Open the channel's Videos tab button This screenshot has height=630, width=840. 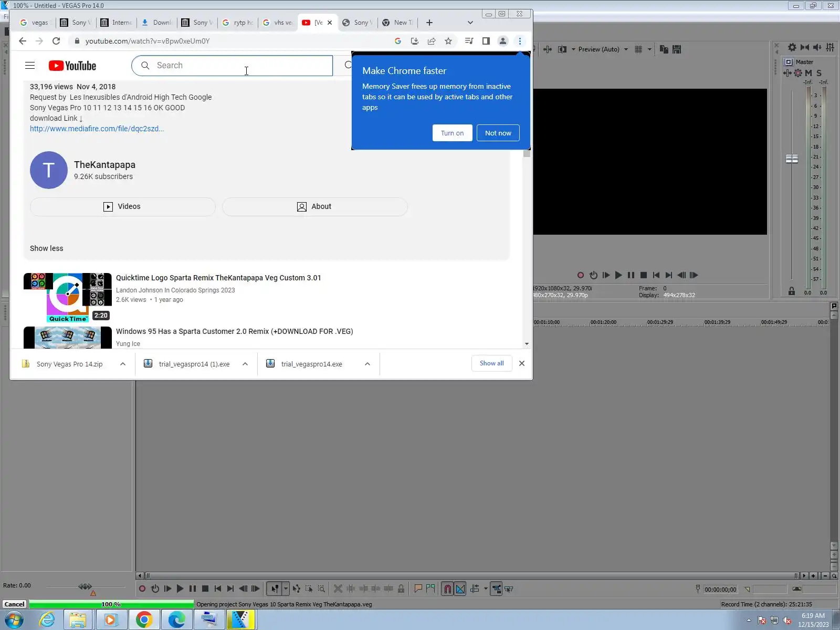123,206
